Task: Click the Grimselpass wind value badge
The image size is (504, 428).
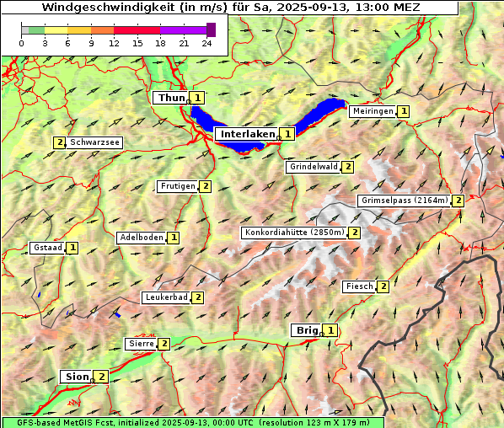Action: pos(458,201)
